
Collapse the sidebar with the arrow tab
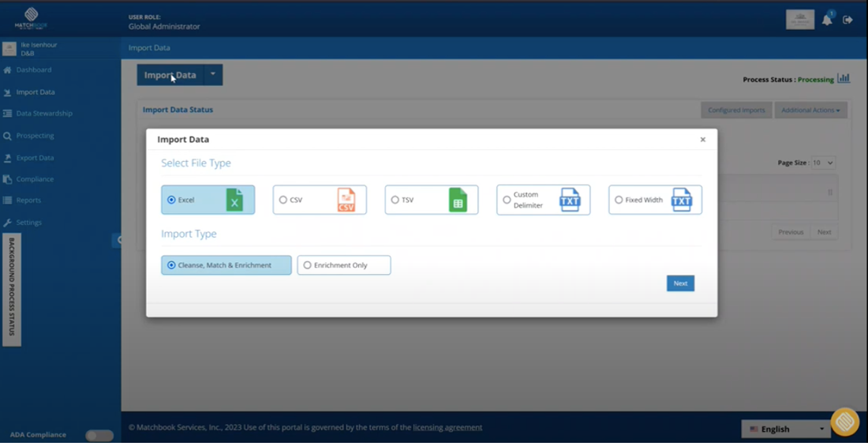[118, 241]
